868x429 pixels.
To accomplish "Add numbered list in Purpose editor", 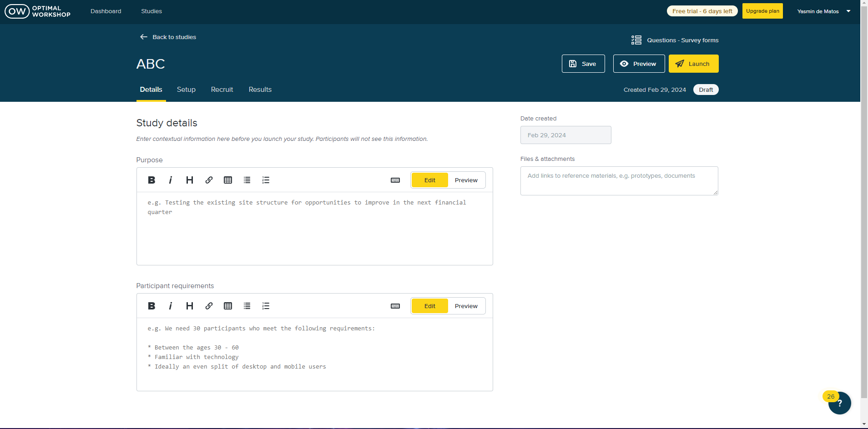I will point(266,180).
